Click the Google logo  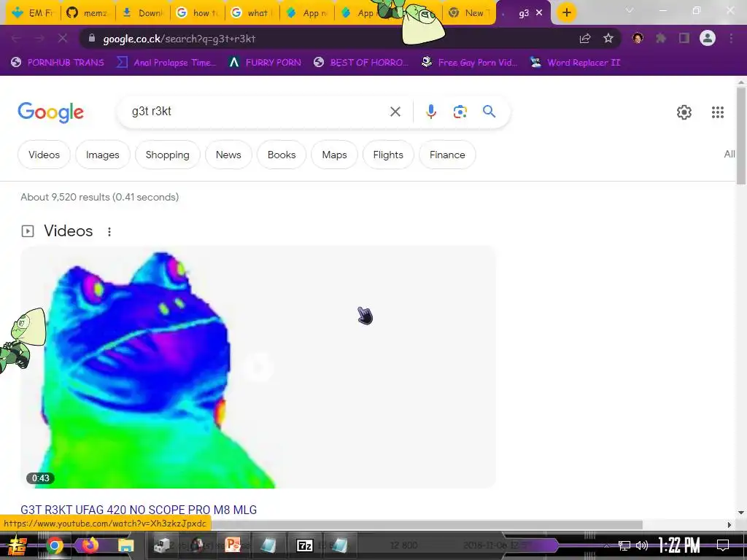50,112
